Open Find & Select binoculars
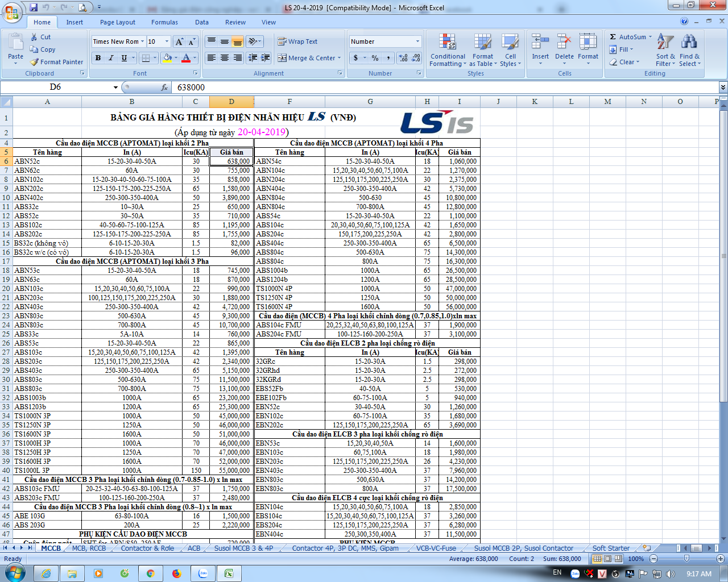This screenshot has width=728, height=582. (689, 50)
